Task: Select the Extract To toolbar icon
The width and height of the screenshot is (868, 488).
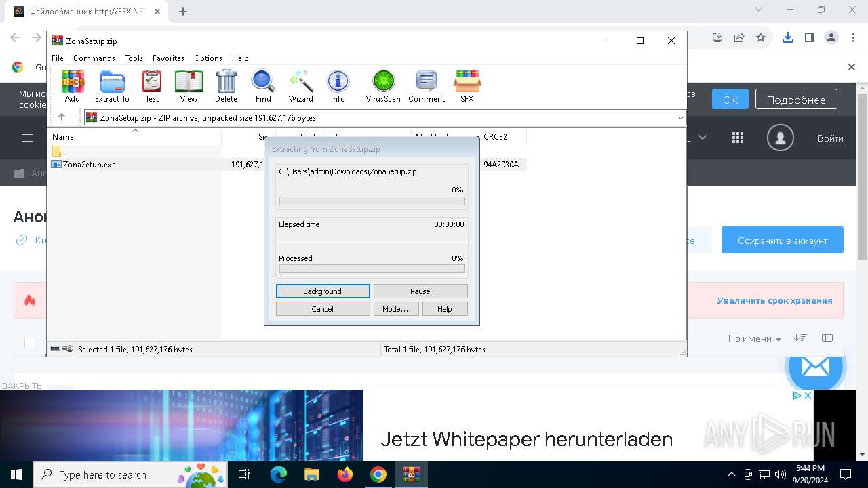Action: coord(112,86)
